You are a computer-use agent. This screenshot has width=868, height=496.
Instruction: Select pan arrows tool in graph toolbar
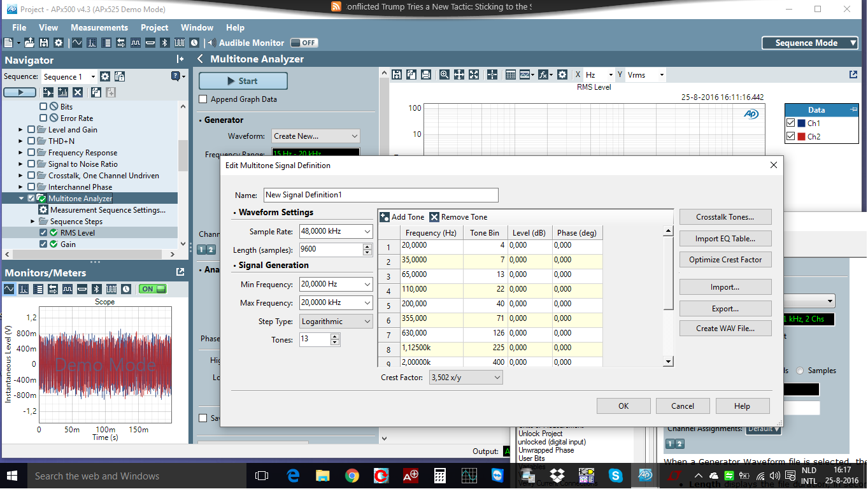tap(459, 74)
